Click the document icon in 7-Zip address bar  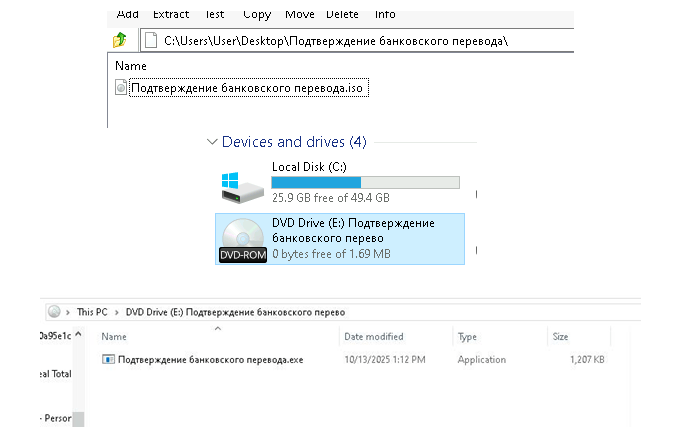(x=151, y=40)
